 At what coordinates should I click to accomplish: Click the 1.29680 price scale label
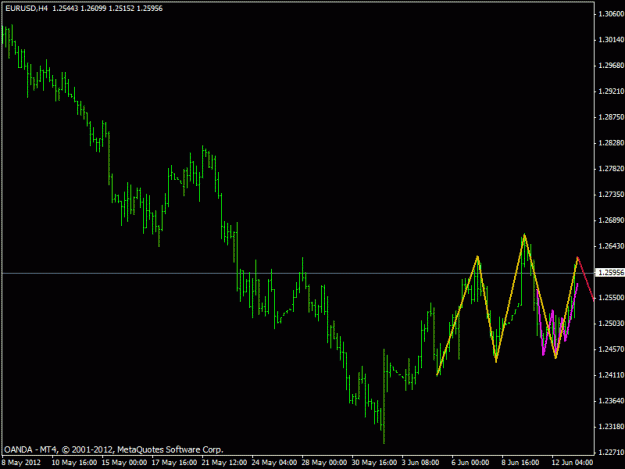(611, 66)
